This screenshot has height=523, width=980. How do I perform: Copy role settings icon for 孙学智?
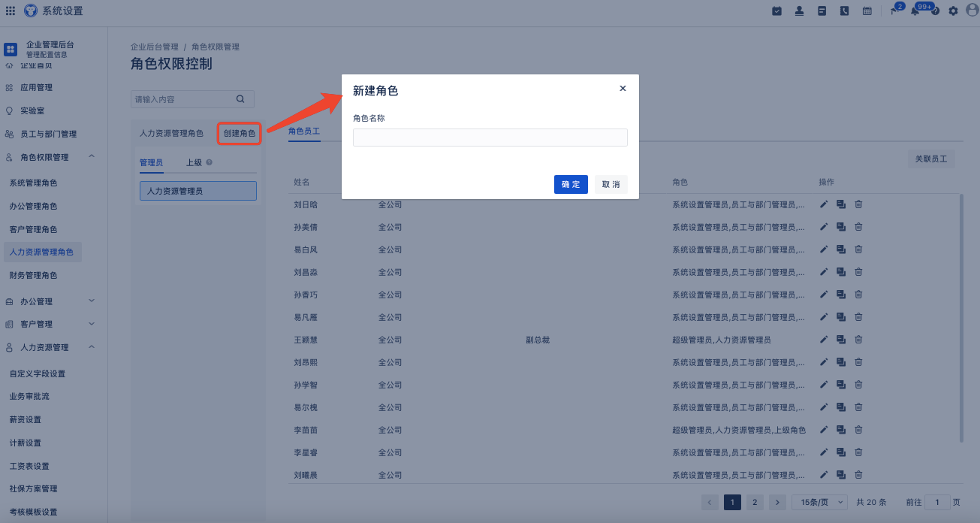841,385
